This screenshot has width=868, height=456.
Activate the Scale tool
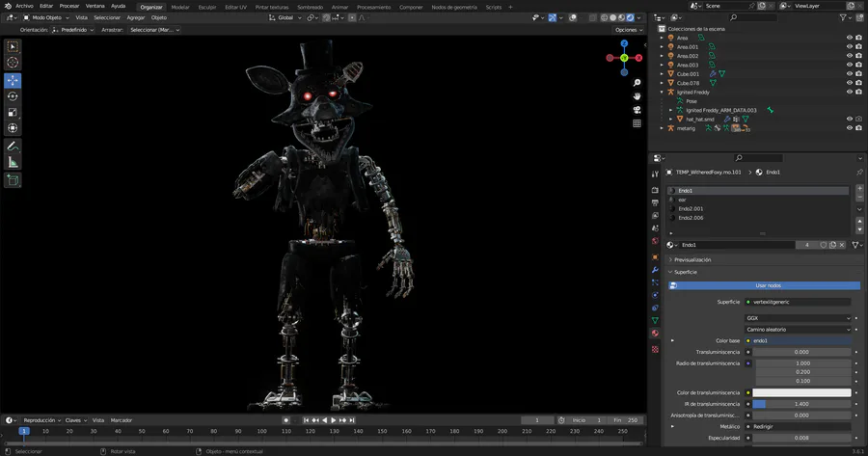[13, 113]
